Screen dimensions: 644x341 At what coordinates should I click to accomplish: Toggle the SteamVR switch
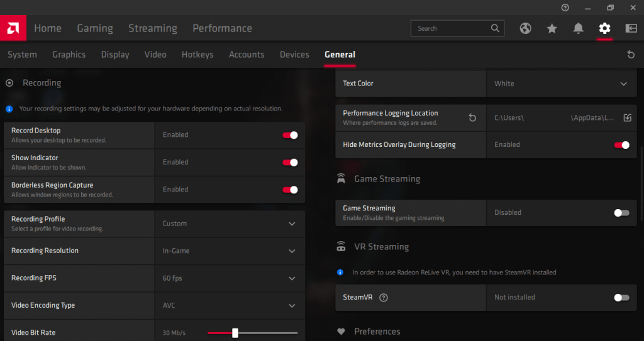(x=621, y=298)
